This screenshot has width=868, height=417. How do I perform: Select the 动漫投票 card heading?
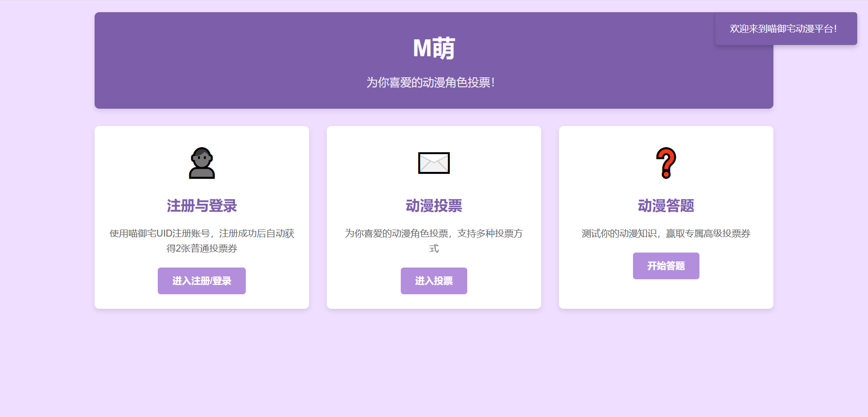(x=434, y=206)
